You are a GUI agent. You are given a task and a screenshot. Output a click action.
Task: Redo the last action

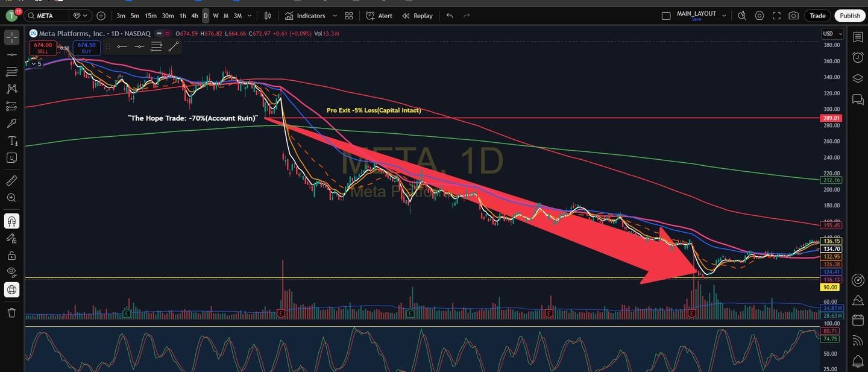pyautogui.click(x=467, y=16)
